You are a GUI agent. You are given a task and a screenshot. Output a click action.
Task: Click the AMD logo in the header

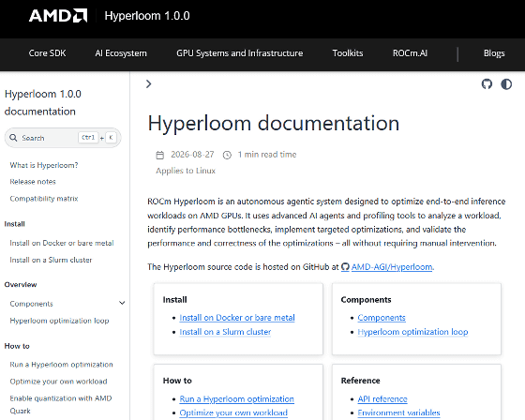(x=58, y=16)
